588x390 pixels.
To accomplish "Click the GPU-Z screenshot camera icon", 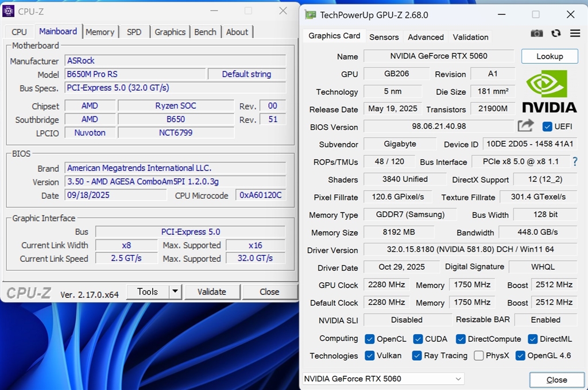I will [536, 34].
